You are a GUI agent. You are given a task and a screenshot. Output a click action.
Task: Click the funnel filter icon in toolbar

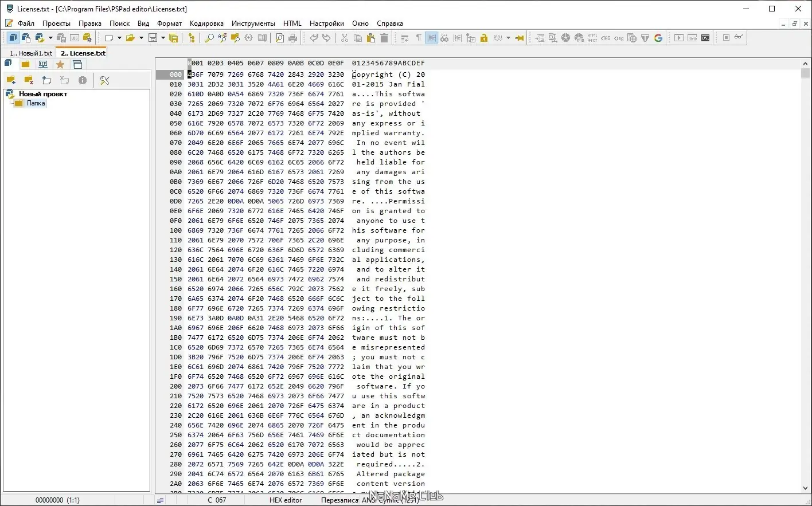coord(645,38)
